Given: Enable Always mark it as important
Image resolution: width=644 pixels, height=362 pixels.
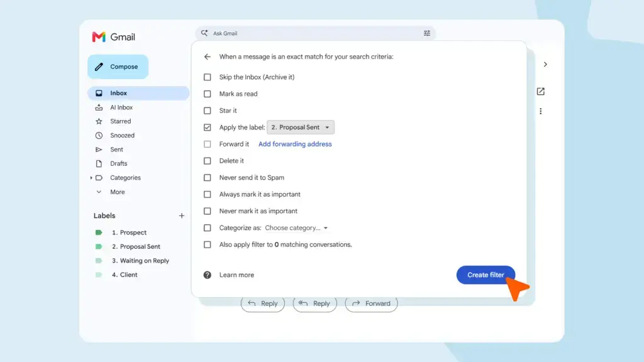Looking at the screenshot, I should (207, 195).
